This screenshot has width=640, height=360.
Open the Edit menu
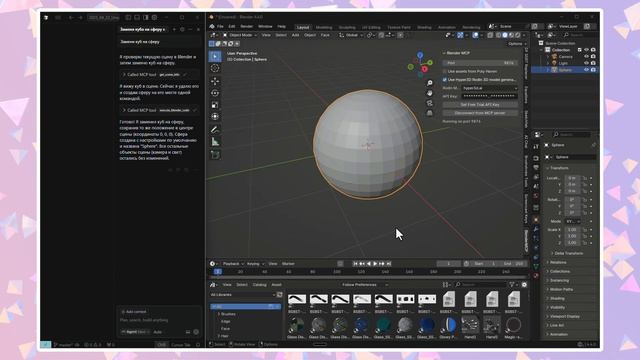pyautogui.click(x=232, y=27)
